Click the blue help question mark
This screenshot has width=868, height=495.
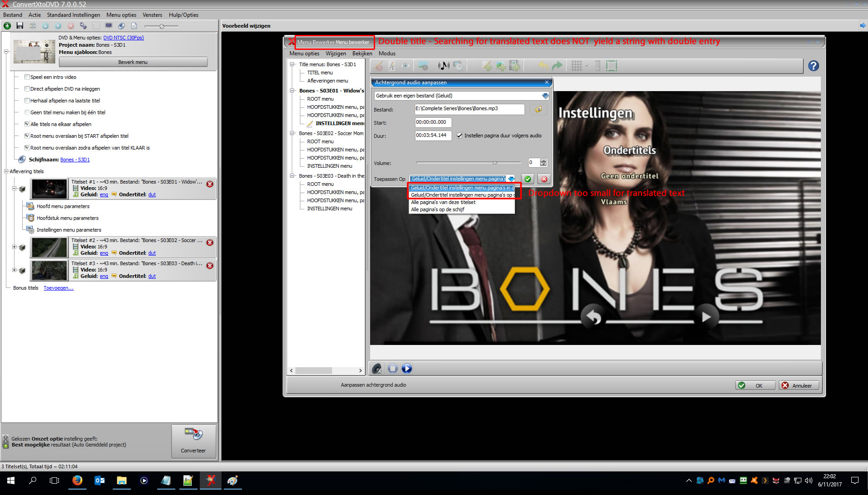(814, 66)
